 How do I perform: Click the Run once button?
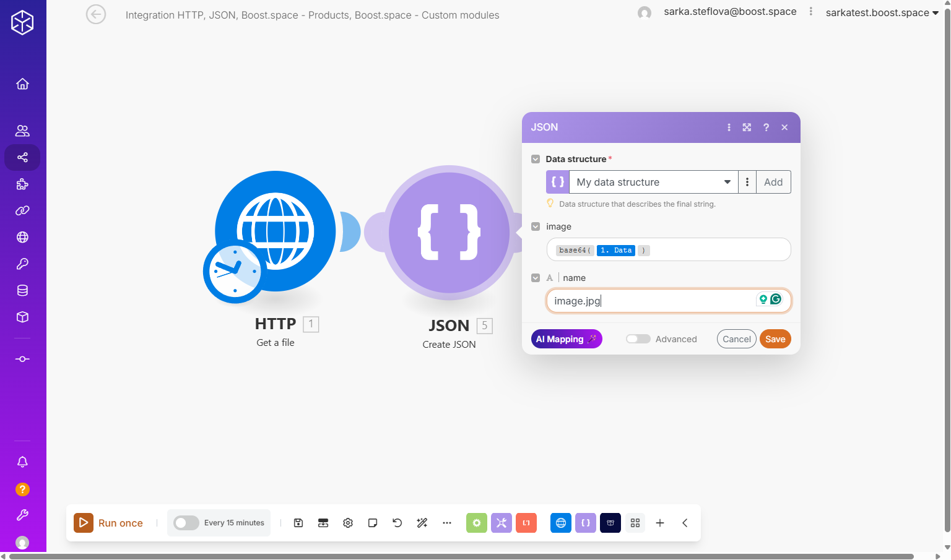coord(108,523)
